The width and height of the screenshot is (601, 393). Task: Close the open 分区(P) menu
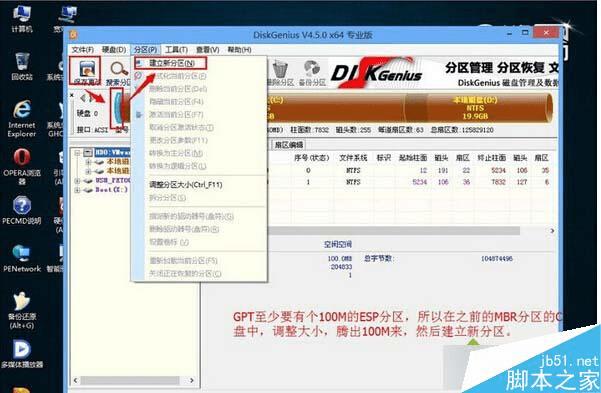click(x=145, y=50)
